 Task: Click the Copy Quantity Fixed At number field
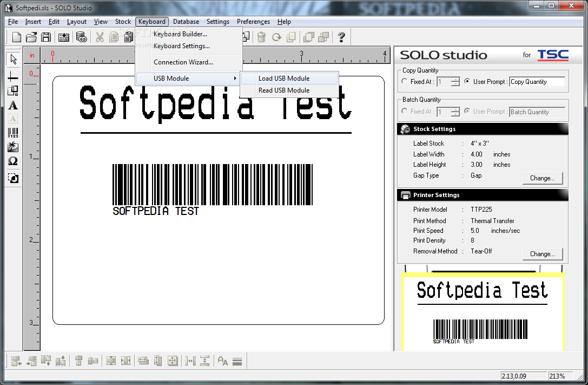[x=444, y=81]
